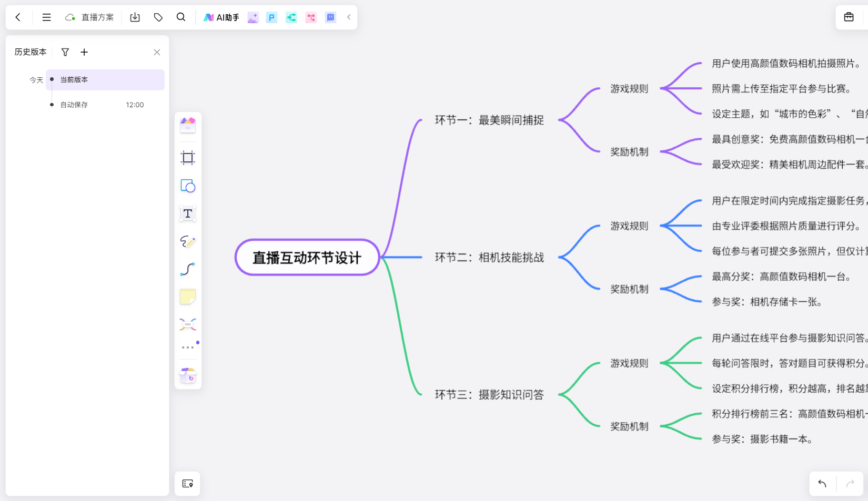Add a yellow sticky note
The image size is (868, 501).
pos(188,296)
